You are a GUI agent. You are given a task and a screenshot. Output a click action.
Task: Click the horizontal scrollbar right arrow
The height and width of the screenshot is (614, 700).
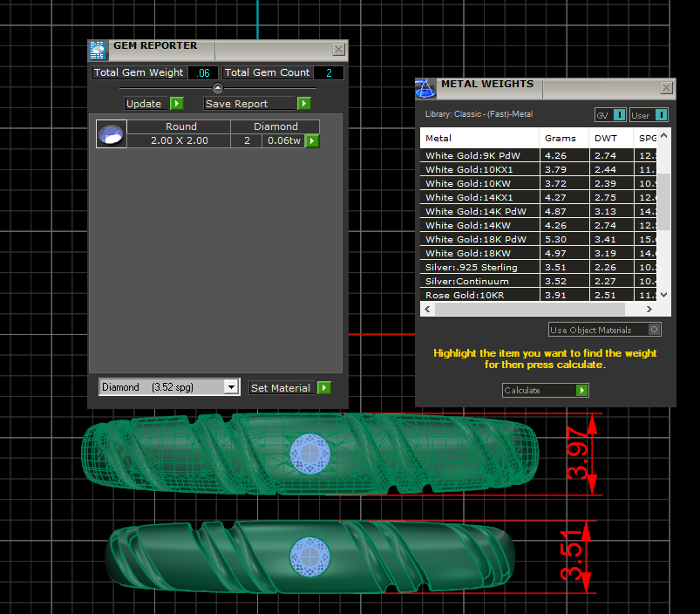[x=649, y=310]
